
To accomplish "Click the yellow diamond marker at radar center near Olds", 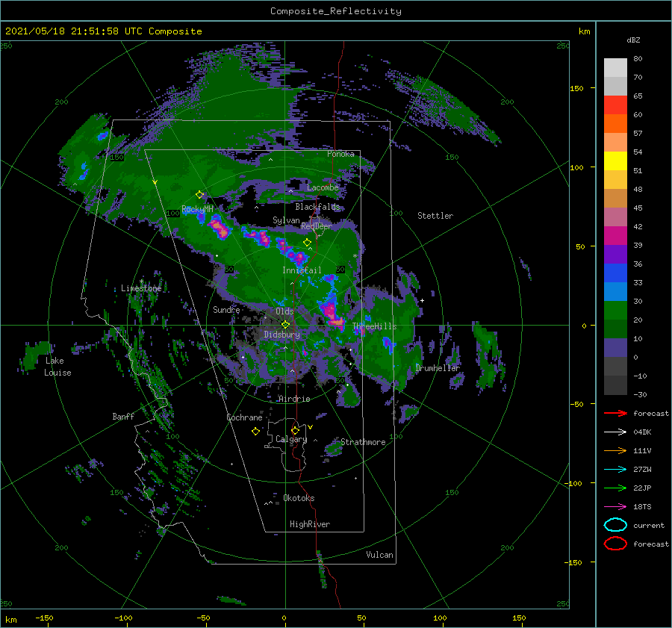I will tap(285, 325).
